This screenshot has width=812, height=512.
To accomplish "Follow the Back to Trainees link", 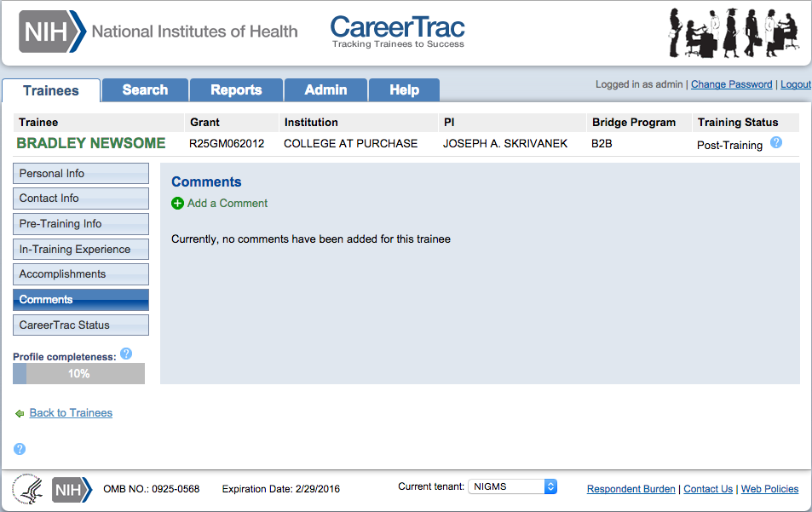I will pyautogui.click(x=71, y=413).
